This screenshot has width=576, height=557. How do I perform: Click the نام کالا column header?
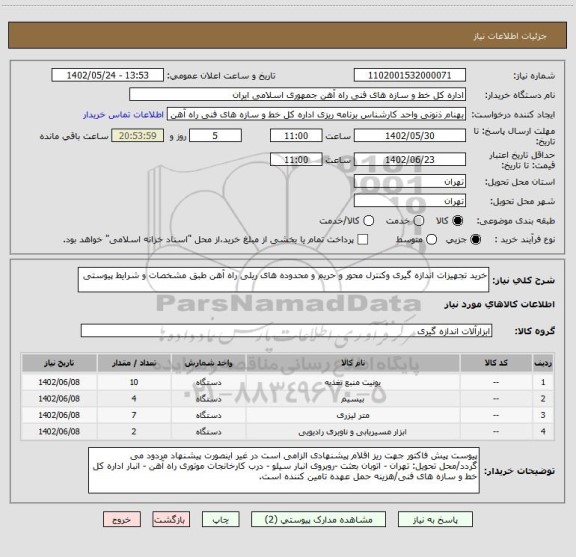(x=353, y=363)
